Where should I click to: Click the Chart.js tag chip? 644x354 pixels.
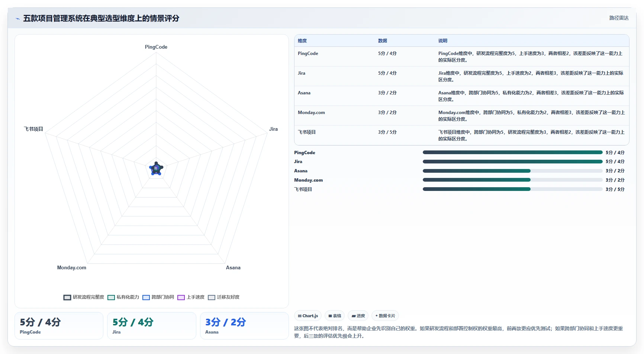coord(308,316)
